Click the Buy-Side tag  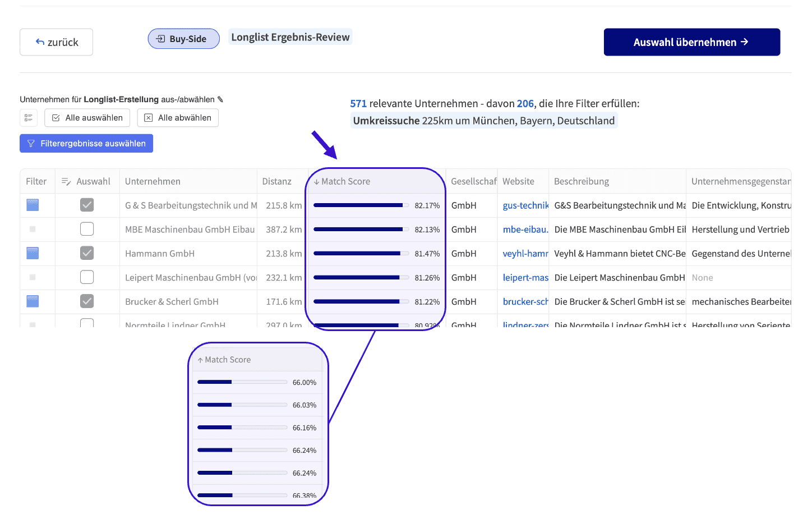coord(183,39)
